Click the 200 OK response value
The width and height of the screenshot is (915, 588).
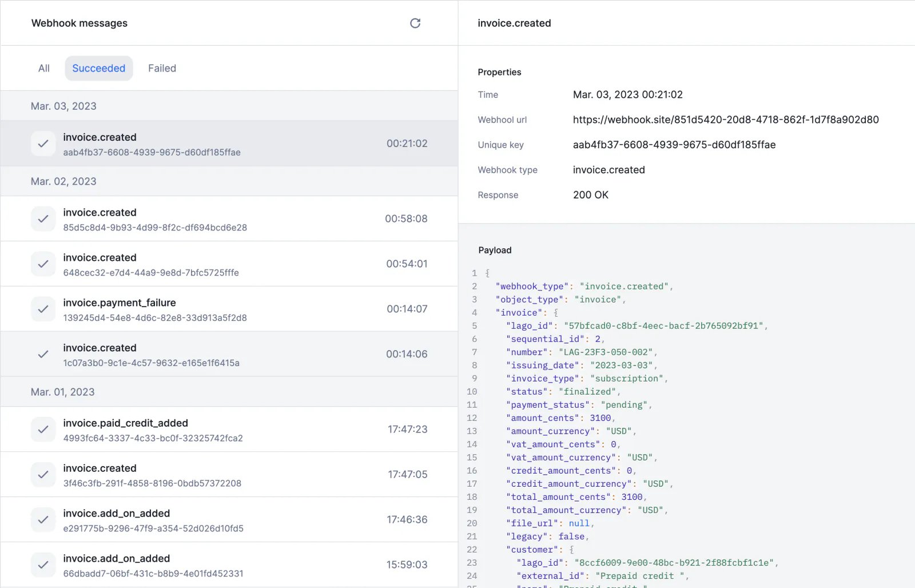pos(591,195)
